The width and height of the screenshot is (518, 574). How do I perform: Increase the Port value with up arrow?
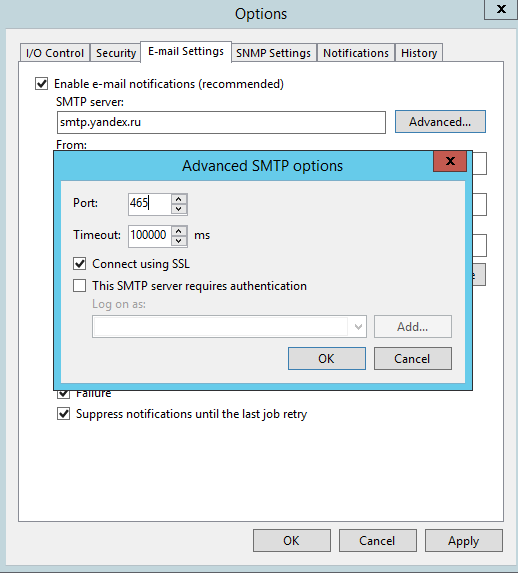[x=179, y=199]
